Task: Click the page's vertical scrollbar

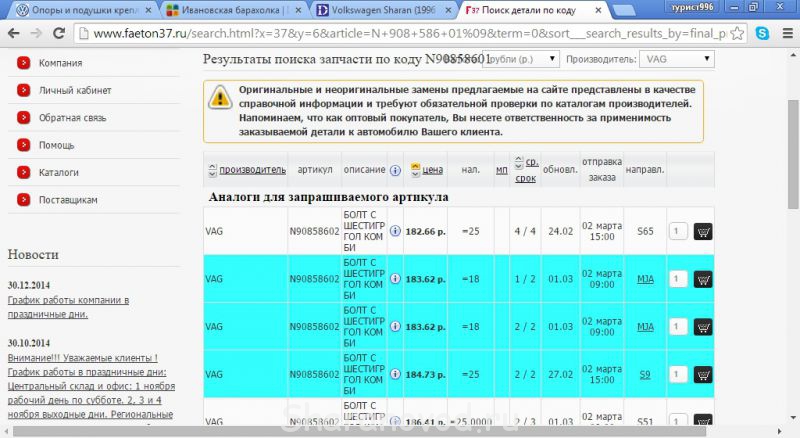Action: [792, 150]
